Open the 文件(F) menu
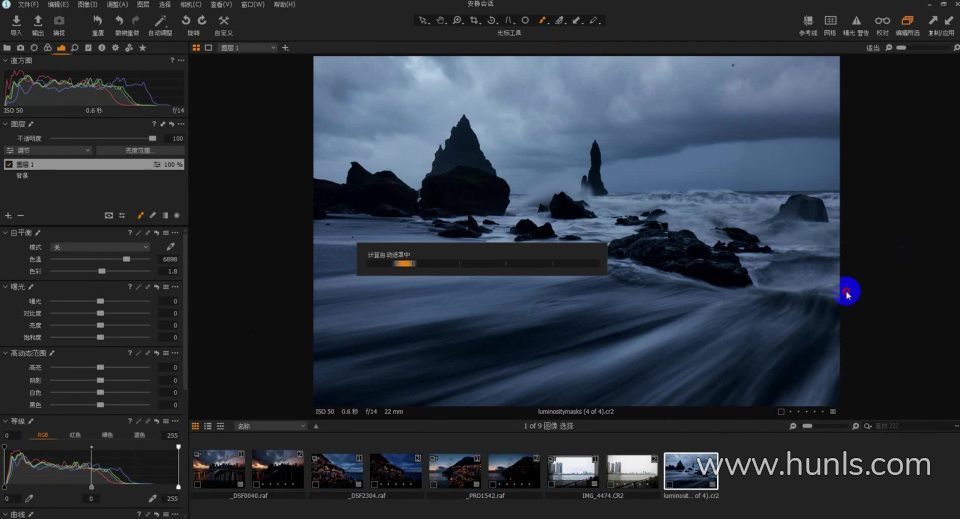The width and height of the screenshot is (960, 519). pos(28,4)
